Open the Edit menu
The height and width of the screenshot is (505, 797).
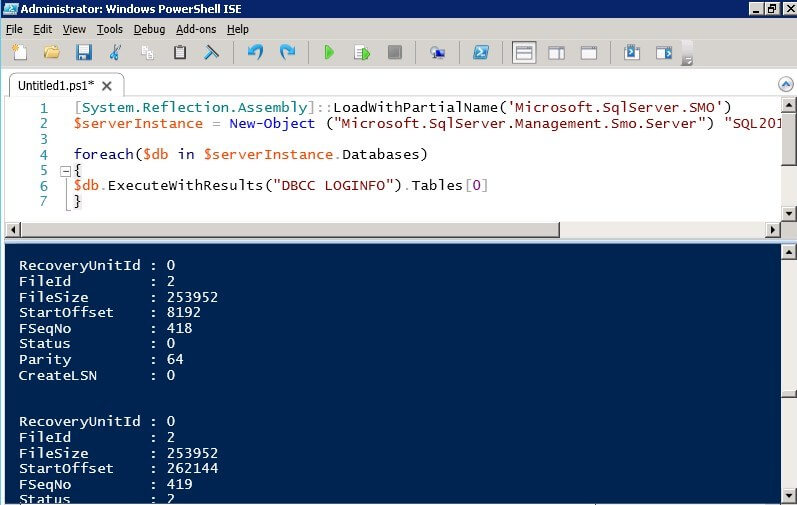coord(43,29)
